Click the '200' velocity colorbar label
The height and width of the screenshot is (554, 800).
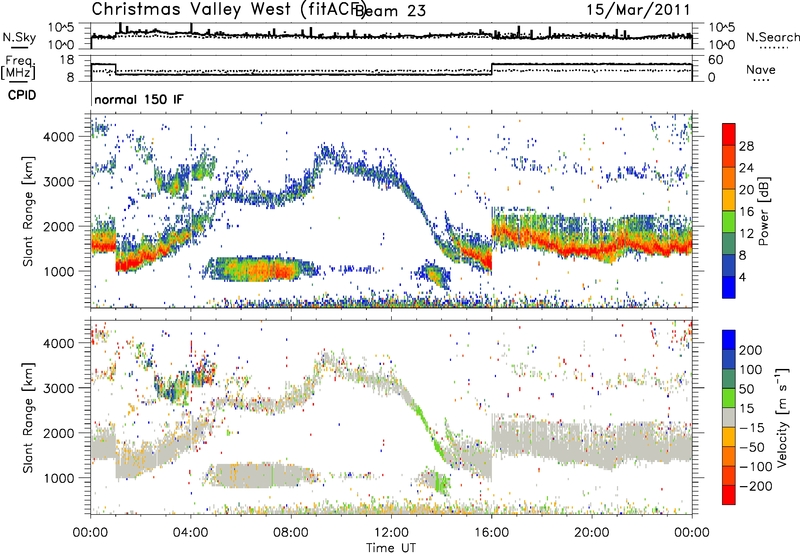751,350
